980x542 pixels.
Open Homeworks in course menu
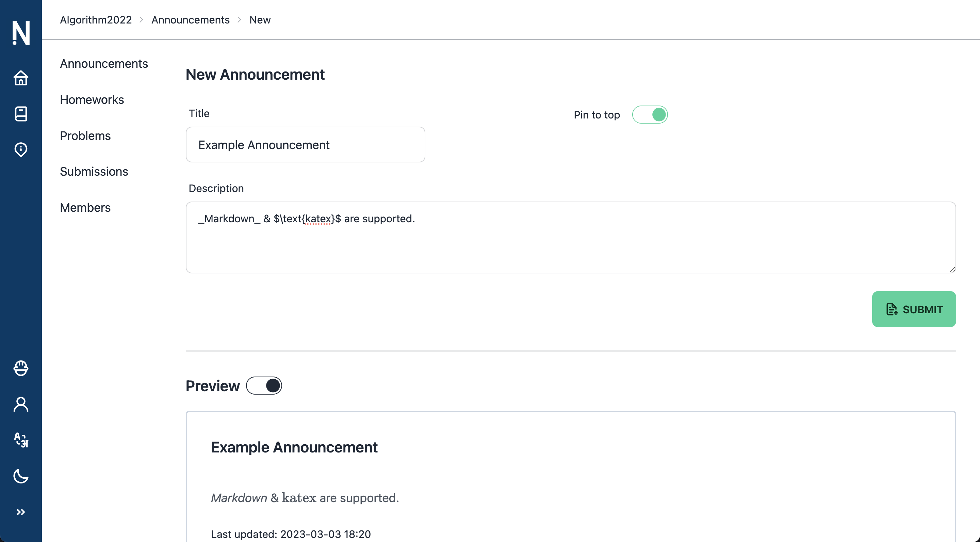point(92,100)
